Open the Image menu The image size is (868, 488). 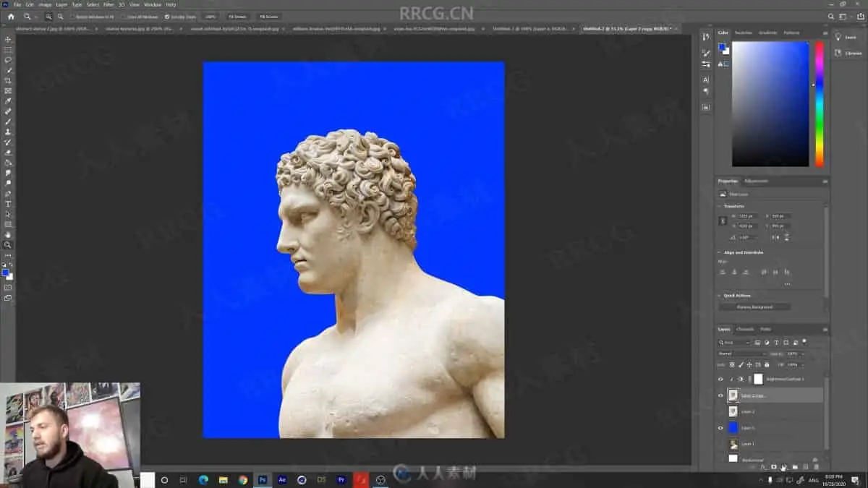pyautogui.click(x=46, y=4)
